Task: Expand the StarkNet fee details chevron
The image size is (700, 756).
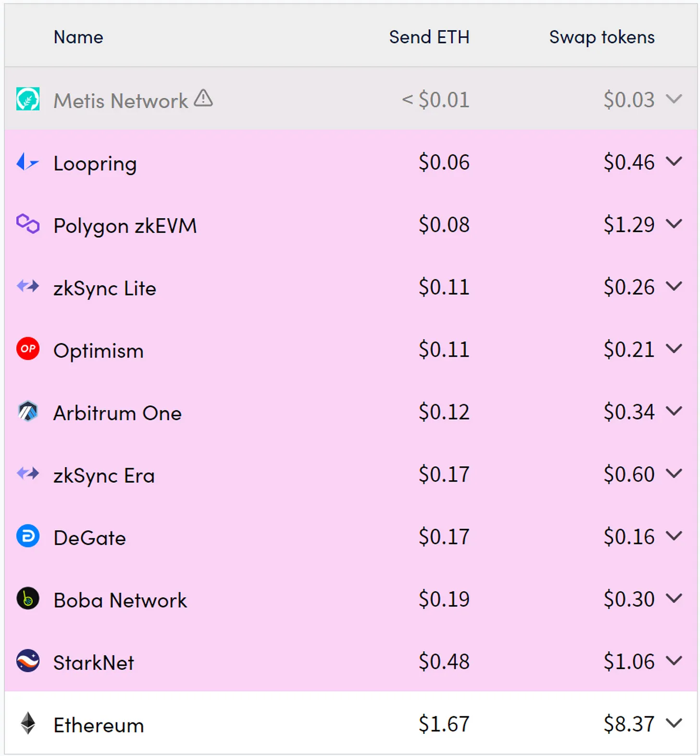Action: (x=674, y=661)
